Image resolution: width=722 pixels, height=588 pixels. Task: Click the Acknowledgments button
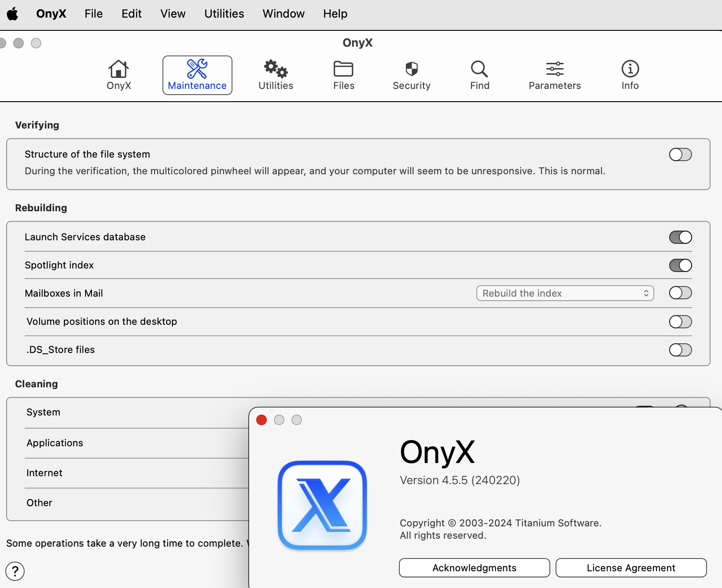coord(474,568)
